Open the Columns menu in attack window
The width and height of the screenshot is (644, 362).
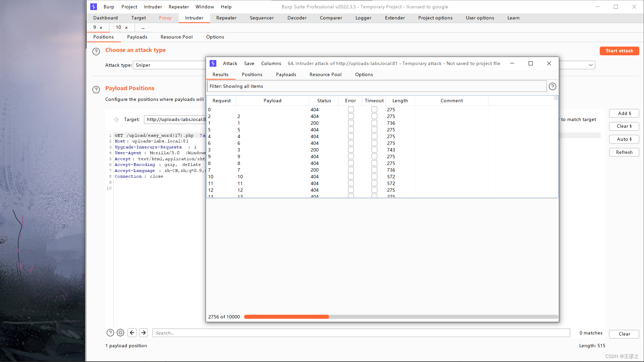coord(271,63)
